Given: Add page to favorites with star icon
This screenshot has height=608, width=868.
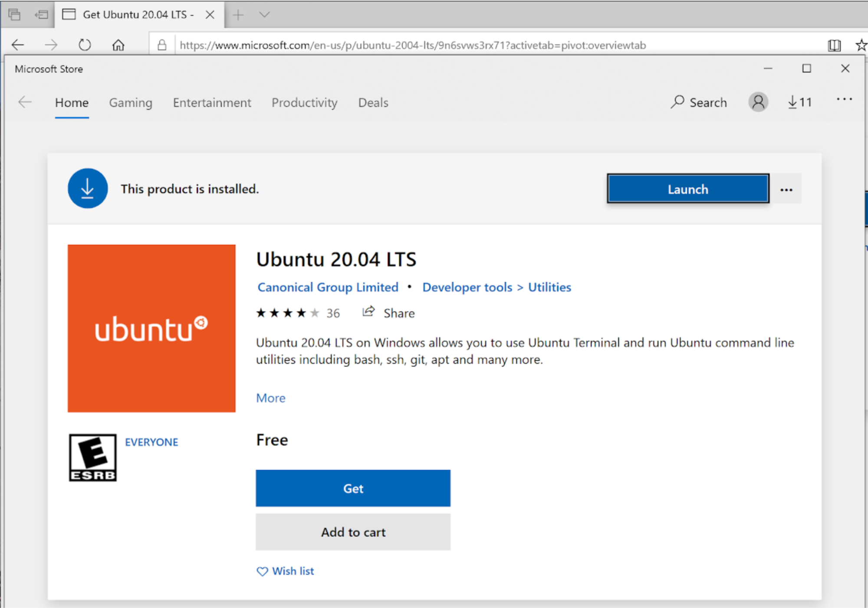Looking at the screenshot, I should (x=861, y=45).
